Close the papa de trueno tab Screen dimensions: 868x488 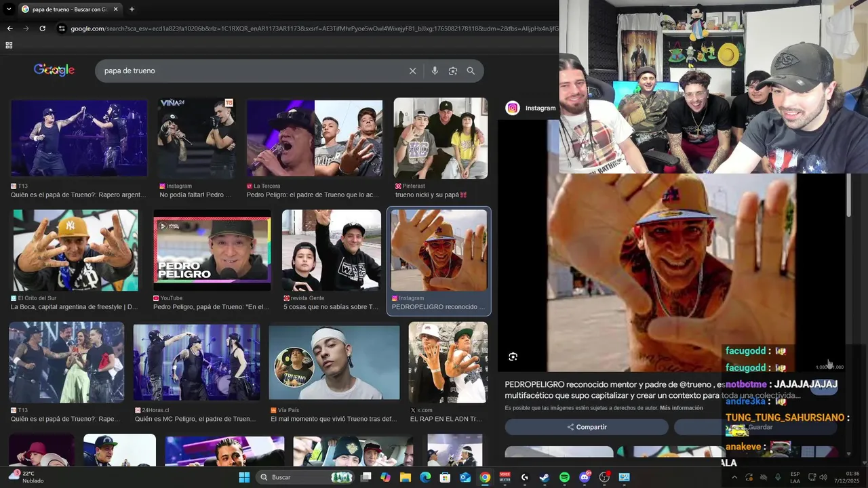115,9
